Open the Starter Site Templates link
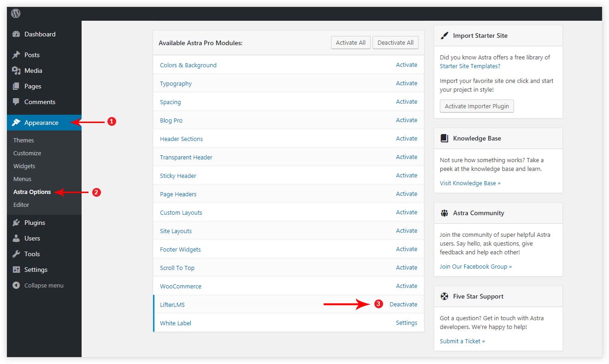609x364 pixels. click(469, 66)
